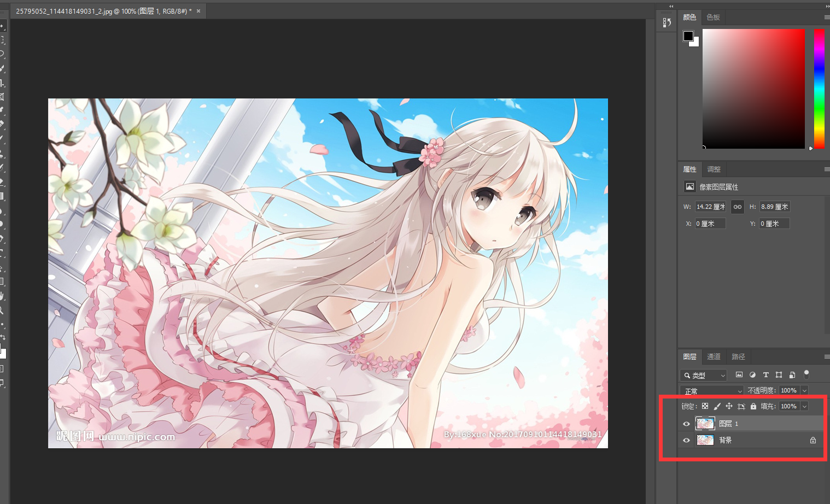This screenshot has height=504, width=830.
Task: Click the lock icon on 背景 layer
Action: tap(813, 440)
